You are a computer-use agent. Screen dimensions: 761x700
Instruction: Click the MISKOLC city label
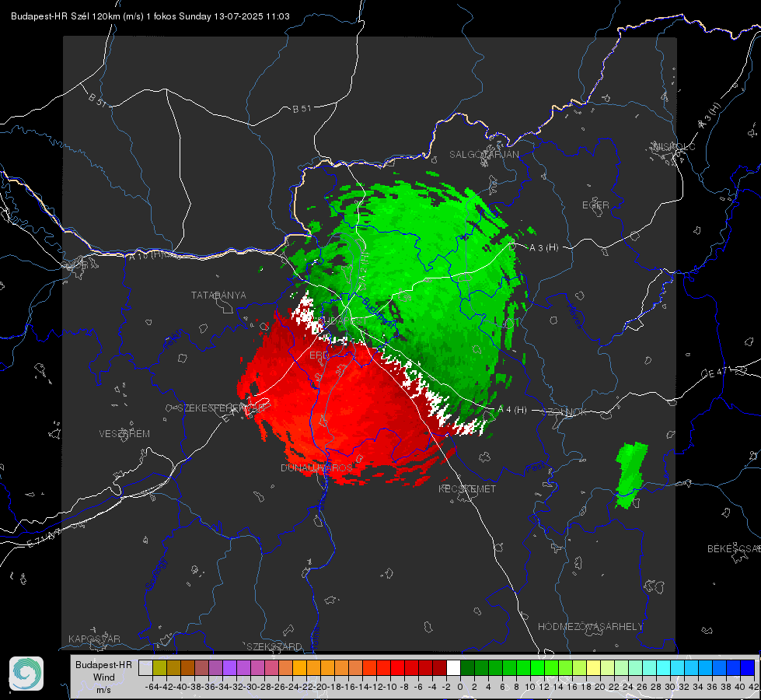point(674,146)
